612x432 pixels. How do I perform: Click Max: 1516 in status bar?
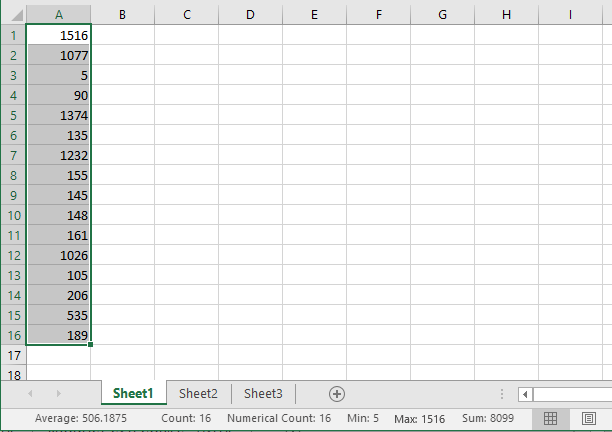[x=420, y=419]
